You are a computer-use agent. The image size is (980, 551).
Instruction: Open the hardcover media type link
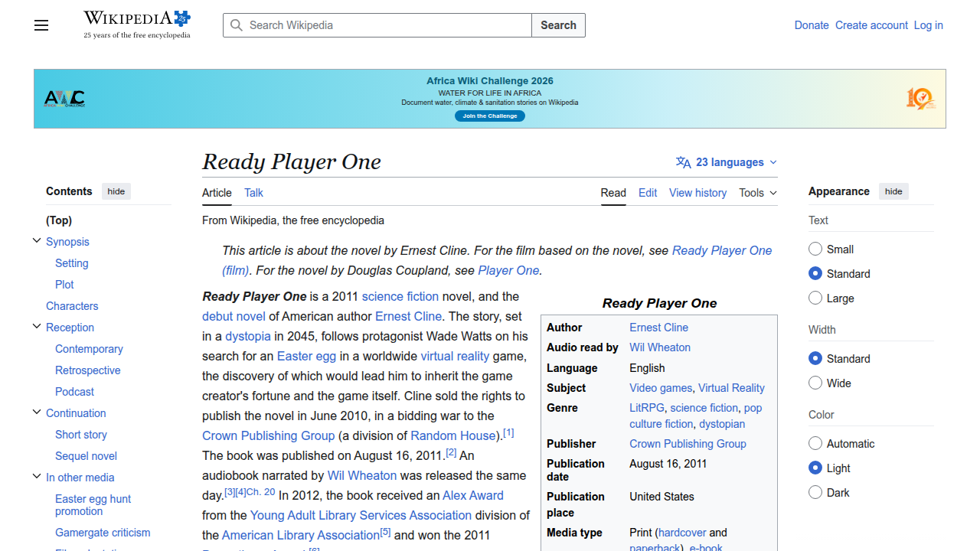click(681, 533)
